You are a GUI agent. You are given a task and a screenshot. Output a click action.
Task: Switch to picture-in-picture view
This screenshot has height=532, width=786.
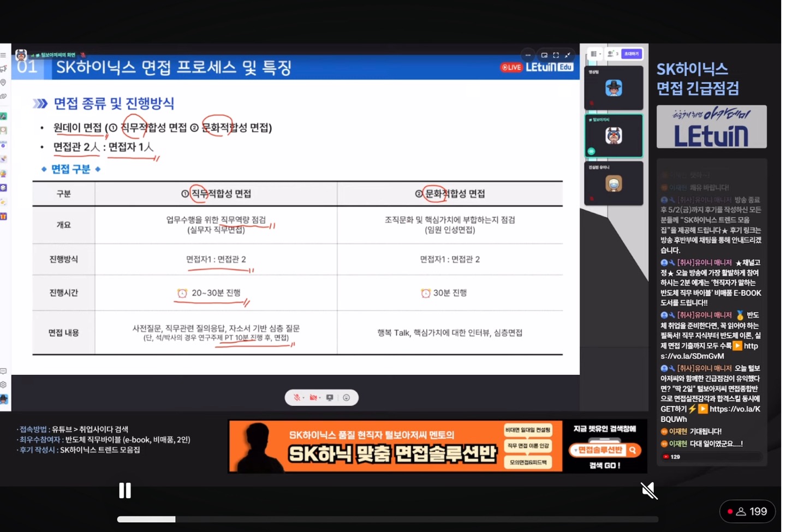544,55
